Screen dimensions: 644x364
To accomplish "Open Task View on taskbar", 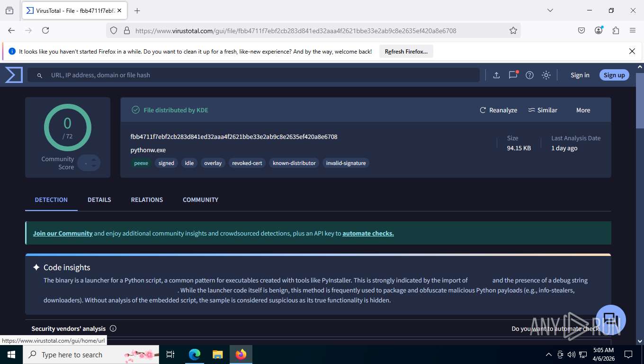I will 171,355.
